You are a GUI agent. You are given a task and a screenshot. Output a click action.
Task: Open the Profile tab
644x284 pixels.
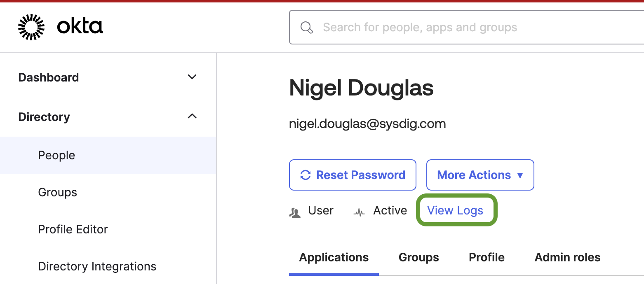[x=487, y=258]
